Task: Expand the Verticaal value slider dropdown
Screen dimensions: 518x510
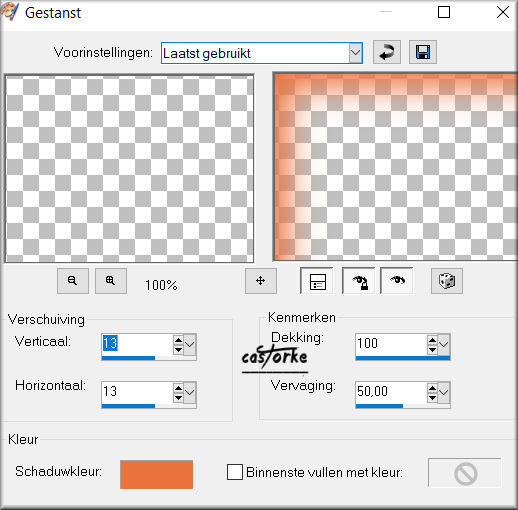Action: pos(190,344)
